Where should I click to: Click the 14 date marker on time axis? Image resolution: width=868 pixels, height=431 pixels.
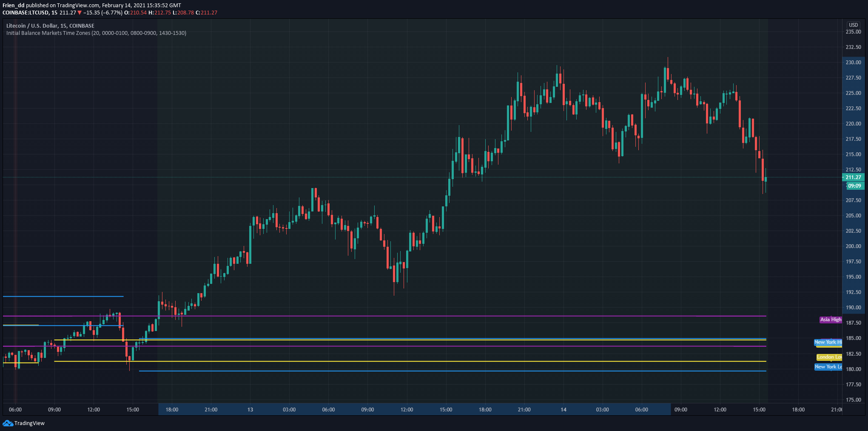pos(563,410)
